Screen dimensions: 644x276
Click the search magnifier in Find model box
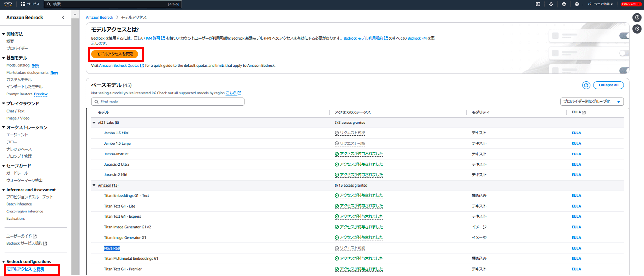pos(96,102)
